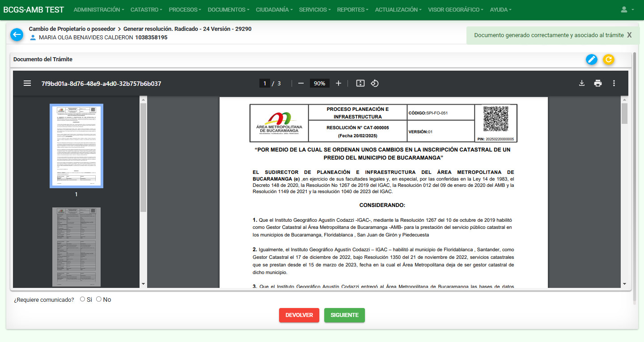Click the blue back arrow button

17,34
